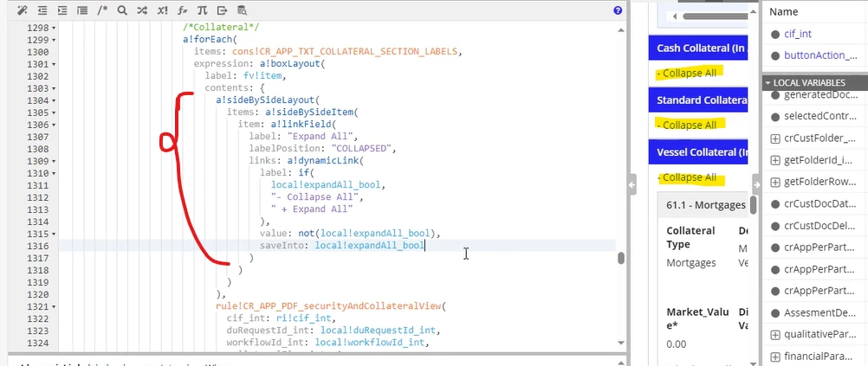
Task: Select the AssesmentDe local variable
Action: pos(820,313)
